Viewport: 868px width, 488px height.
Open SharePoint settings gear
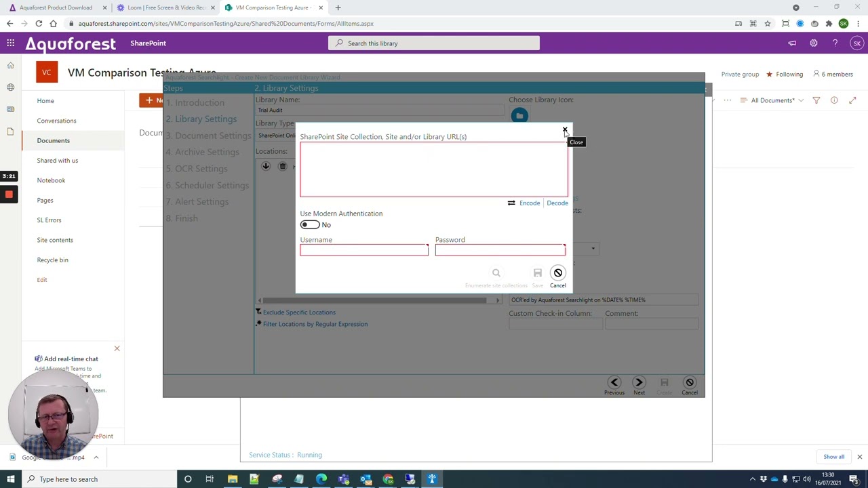pyautogui.click(x=814, y=43)
